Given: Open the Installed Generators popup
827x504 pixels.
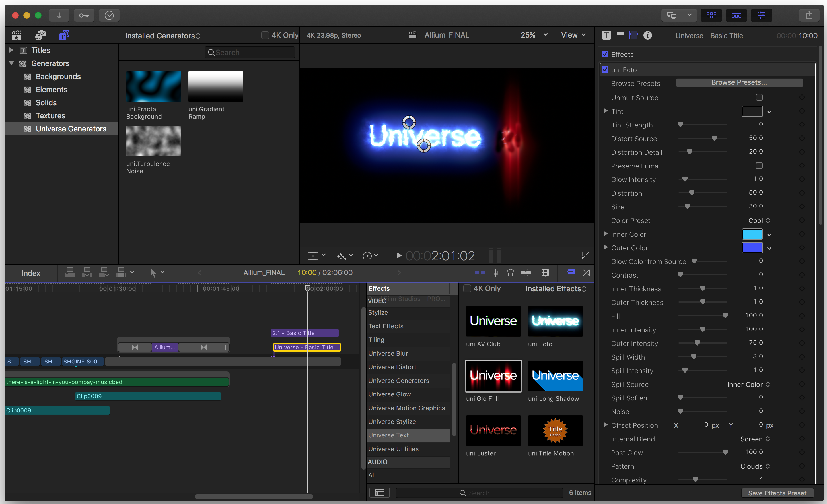Looking at the screenshot, I should tap(163, 36).
